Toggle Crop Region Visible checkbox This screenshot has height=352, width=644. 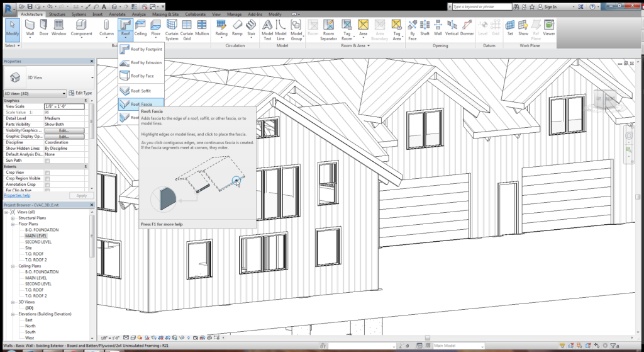(x=47, y=179)
